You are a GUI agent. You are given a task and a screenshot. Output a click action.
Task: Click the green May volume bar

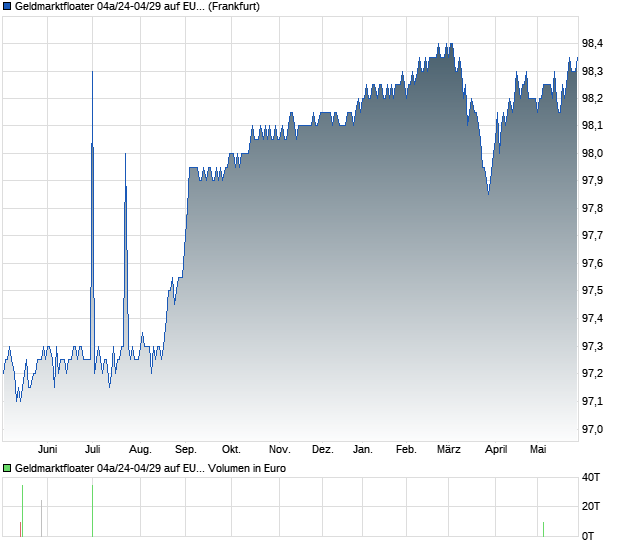click(x=543, y=529)
